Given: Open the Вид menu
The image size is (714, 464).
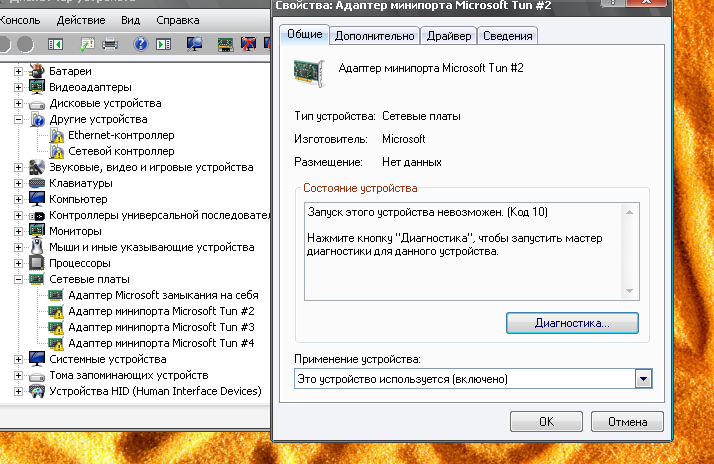Looking at the screenshot, I should (x=131, y=20).
